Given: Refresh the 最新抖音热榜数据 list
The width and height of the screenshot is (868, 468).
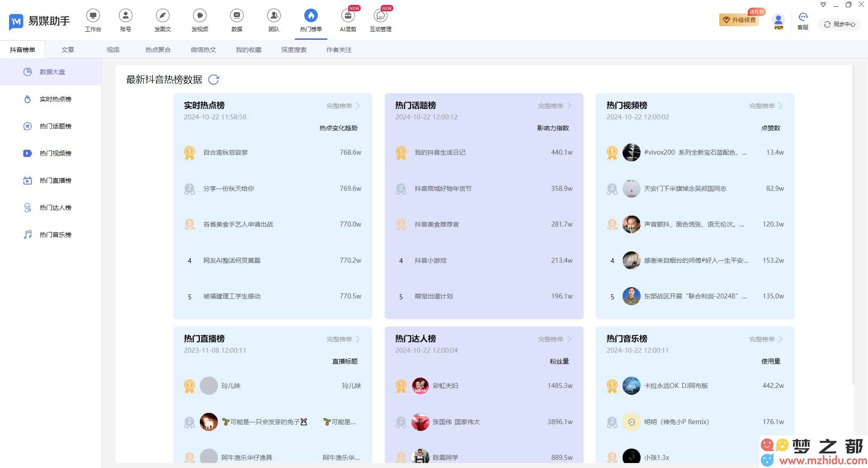Looking at the screenshot, I should pyautogui.click(x=214, y=80).
